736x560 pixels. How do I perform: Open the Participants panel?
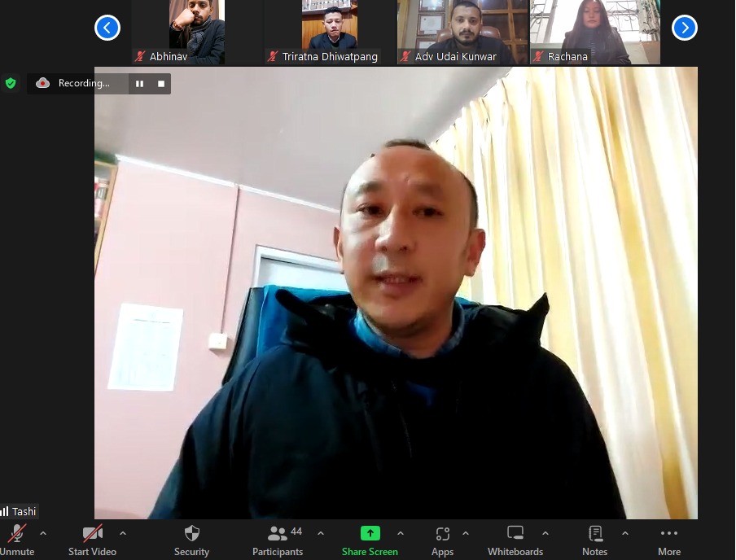click(x=278, y=540)
